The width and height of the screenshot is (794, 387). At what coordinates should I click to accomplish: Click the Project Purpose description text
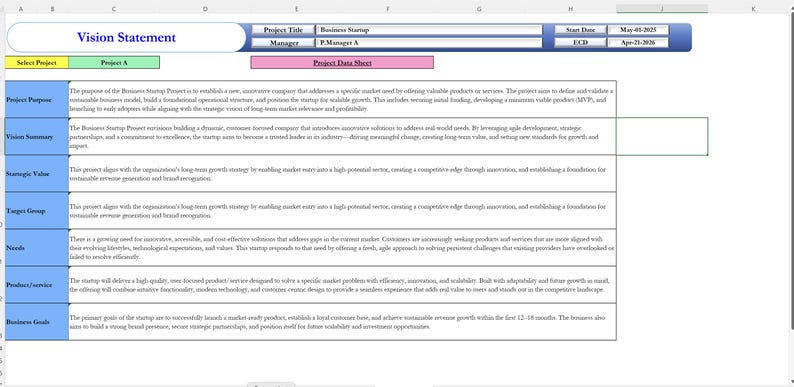[x=341, y=100]
